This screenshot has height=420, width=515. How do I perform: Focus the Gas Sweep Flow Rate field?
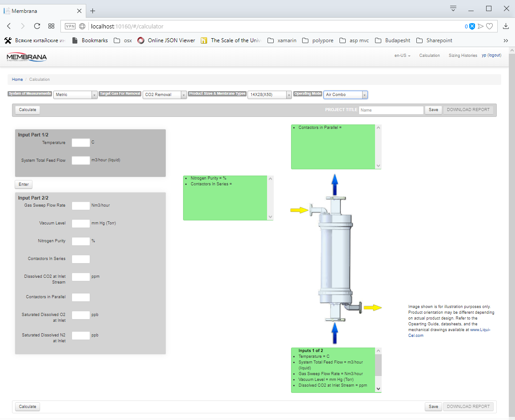[81, 206]
